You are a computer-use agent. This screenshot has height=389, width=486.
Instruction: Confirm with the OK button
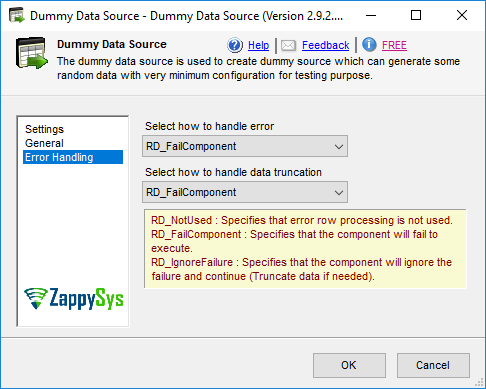349,365
